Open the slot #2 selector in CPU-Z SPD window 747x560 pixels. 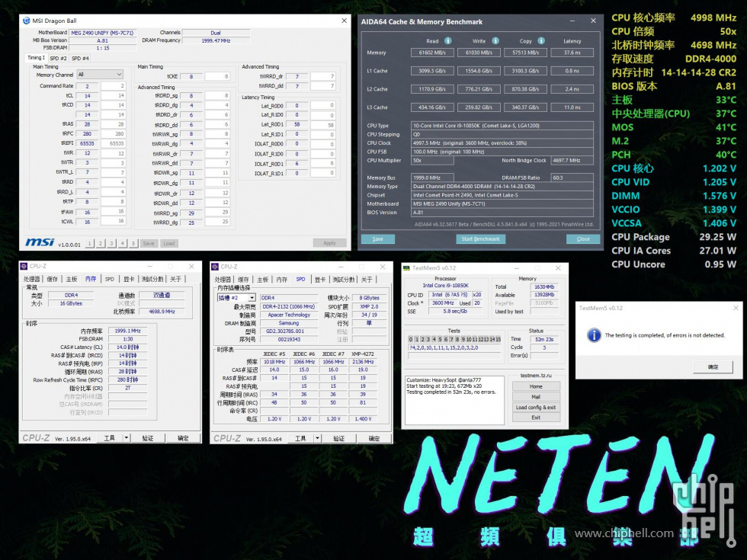(236, 298)
